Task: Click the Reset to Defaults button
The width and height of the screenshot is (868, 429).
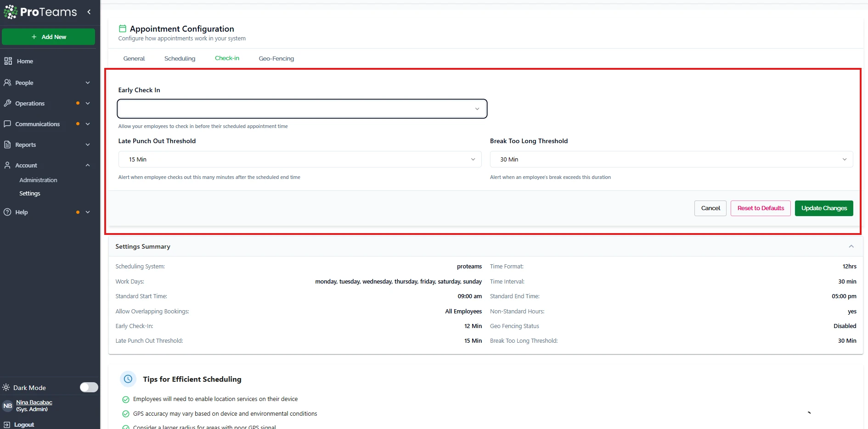Action: [760, 208]
